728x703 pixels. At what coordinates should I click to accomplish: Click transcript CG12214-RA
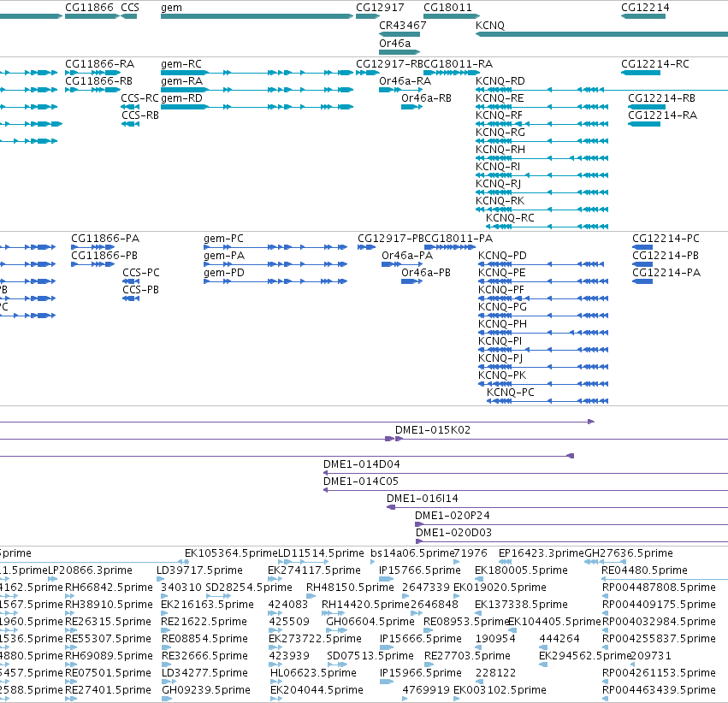[x=662, y=115]
